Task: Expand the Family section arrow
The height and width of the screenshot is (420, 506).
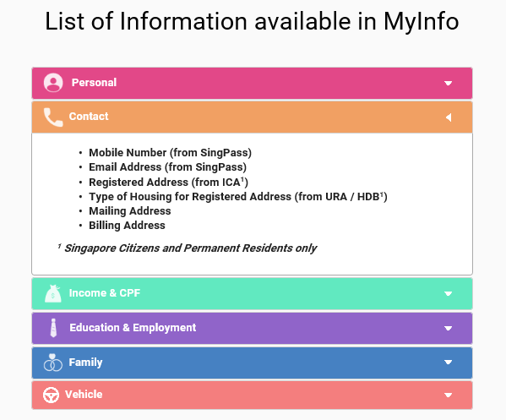Action: click(448, 363)
